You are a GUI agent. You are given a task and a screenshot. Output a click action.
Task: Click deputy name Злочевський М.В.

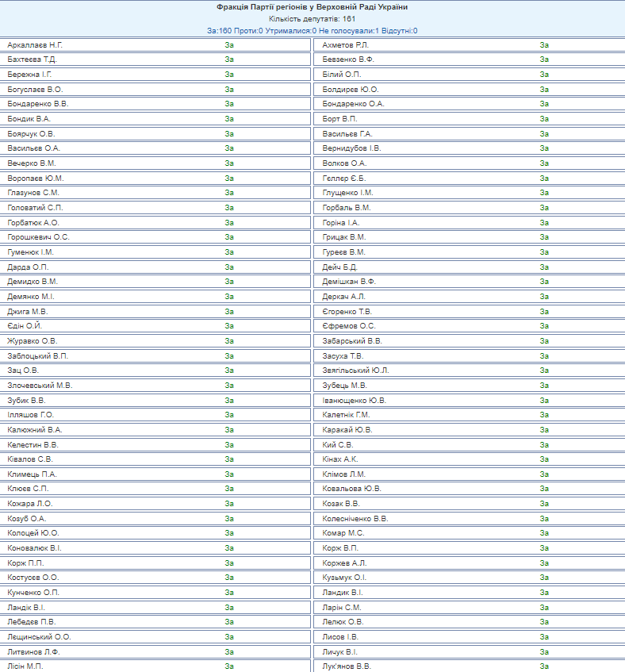(40, 386)
